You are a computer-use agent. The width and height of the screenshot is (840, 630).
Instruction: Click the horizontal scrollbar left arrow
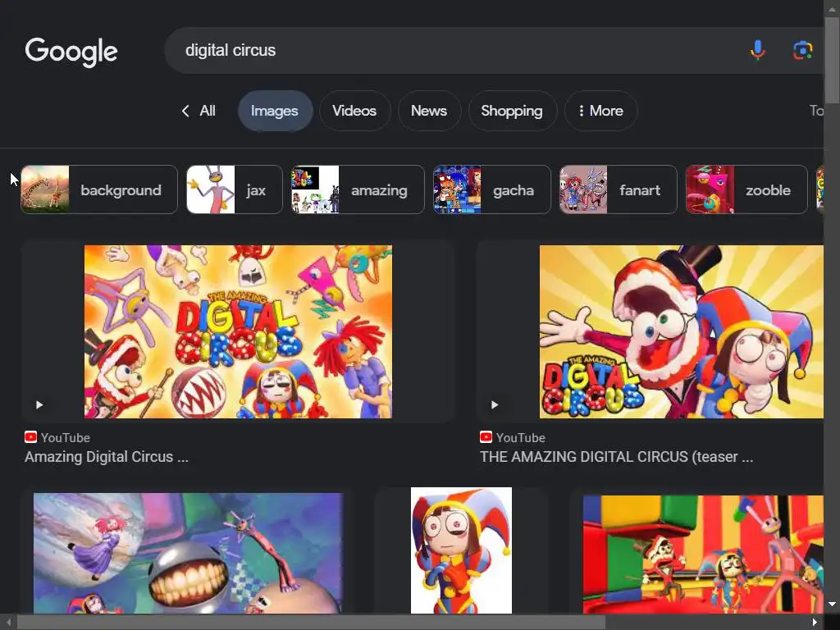point(8,622)
